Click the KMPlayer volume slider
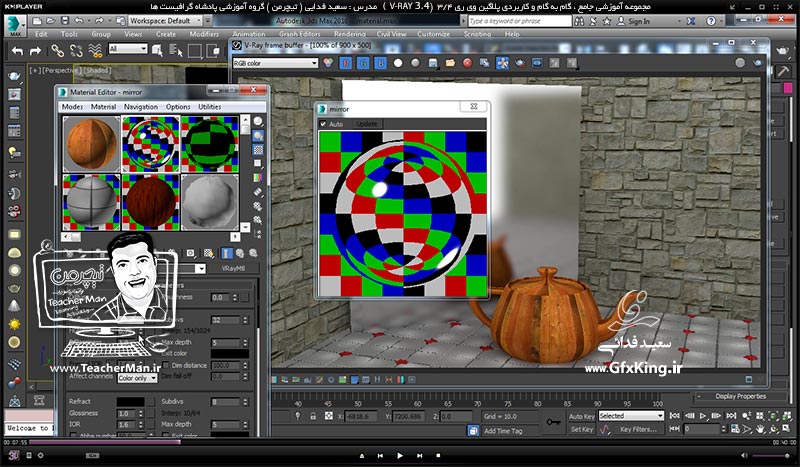 (x=772, y=455)
